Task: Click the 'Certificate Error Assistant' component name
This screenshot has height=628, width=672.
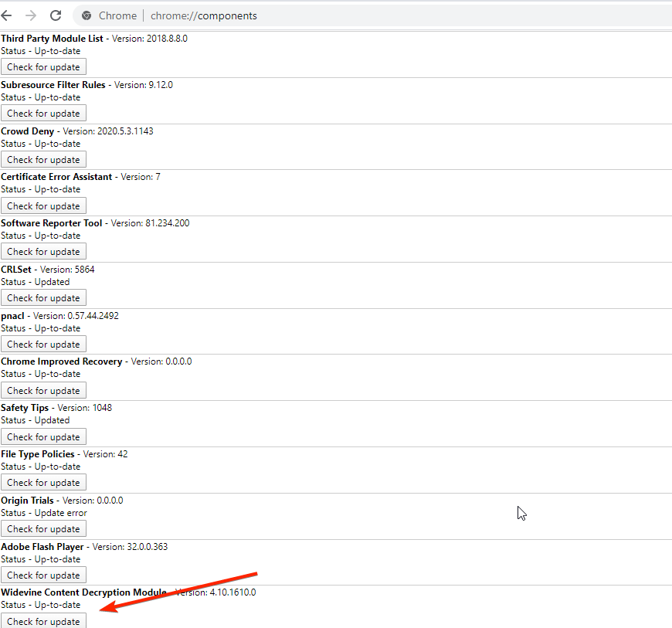Action: (x=56, y=177)
